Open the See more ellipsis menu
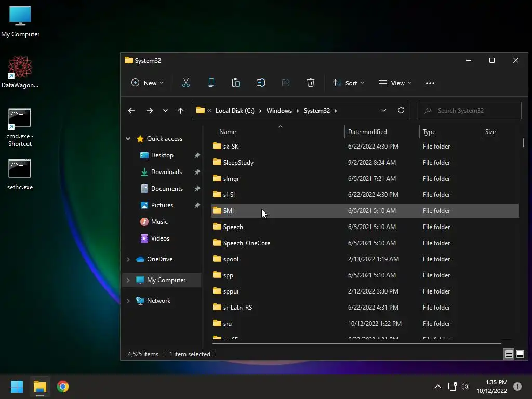 (430, 83)
